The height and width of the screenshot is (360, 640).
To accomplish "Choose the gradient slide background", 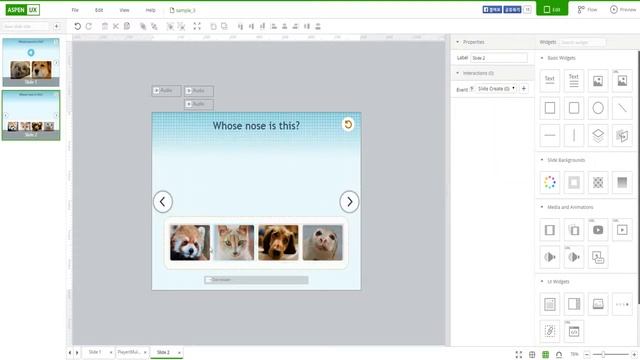I will pos(622,182).
